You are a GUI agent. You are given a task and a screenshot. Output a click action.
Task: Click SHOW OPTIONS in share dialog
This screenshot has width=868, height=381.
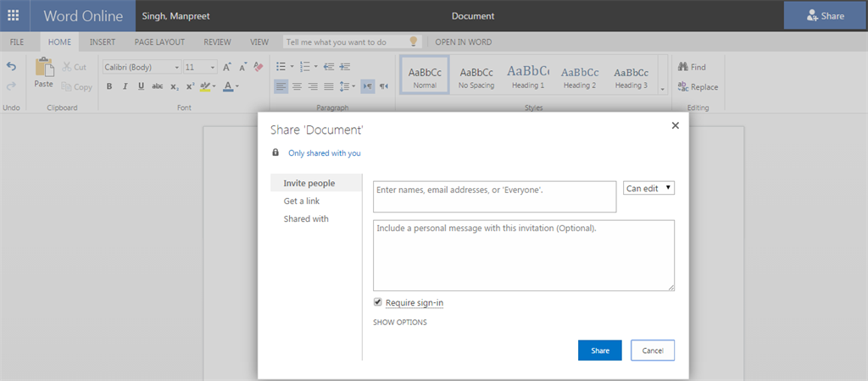(400, 322)
